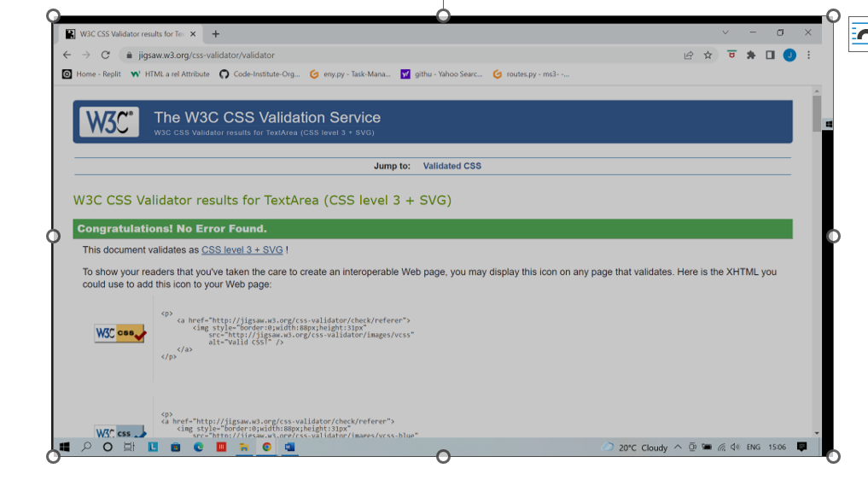Close the W3C CSS Validator tab
The image size is (868, 486).
tap(193, 34)
